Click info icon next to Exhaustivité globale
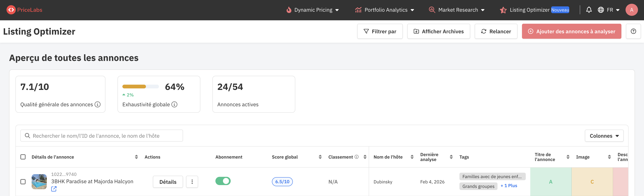The image size is (644, 196). [174, 104]
